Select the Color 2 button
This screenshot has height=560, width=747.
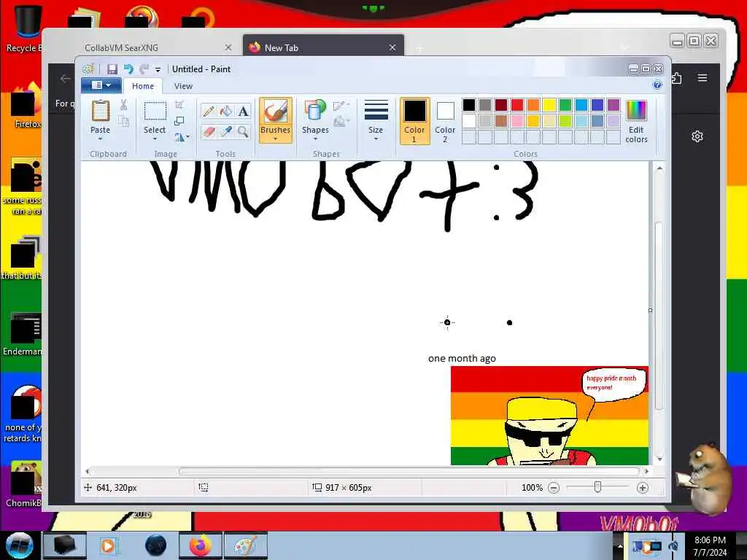tap(445, 121)
